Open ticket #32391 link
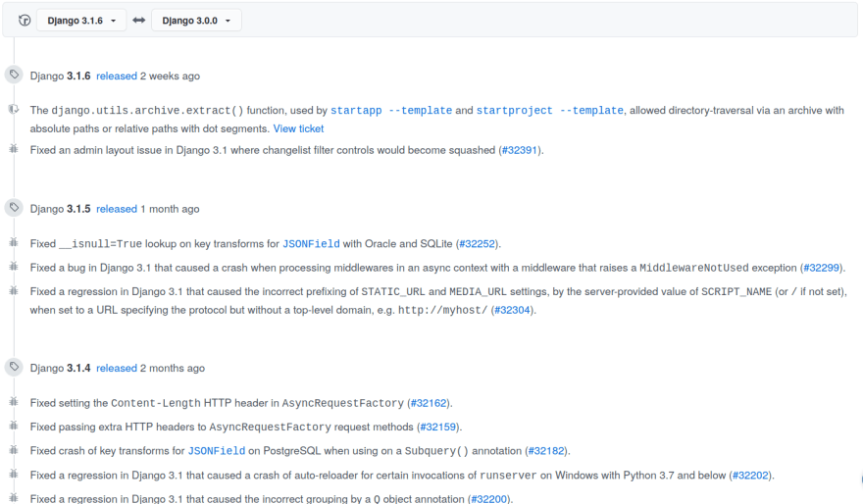 (x=520, y=150)
